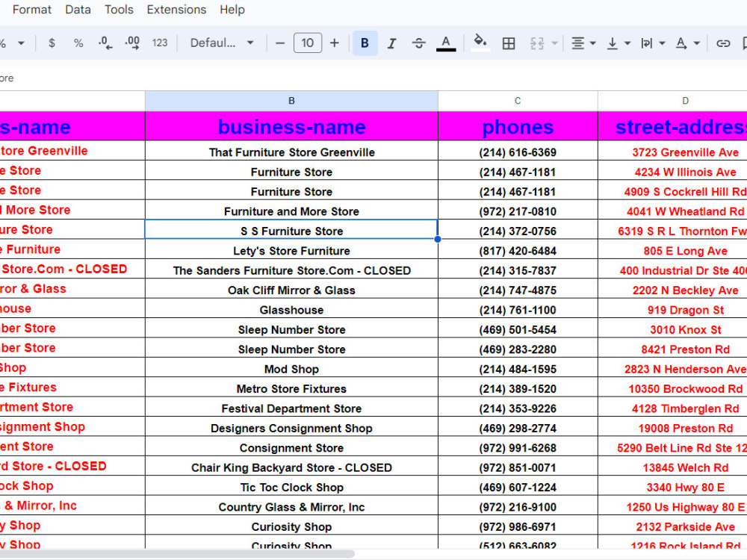This screenshot has width=747, height=560.
Task: Select phone (972) 217-0810
Action: pyautogui.click(x=518, y=211)
